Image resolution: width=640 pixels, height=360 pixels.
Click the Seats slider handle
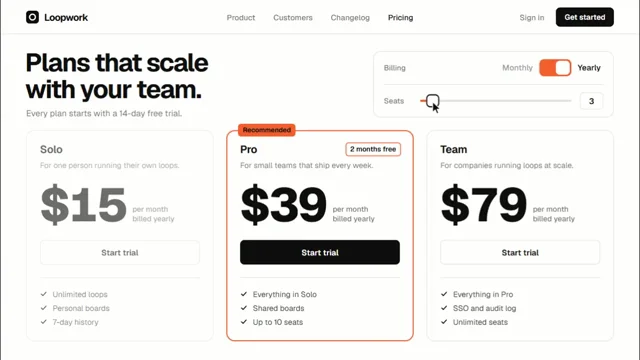coord(433,101)
